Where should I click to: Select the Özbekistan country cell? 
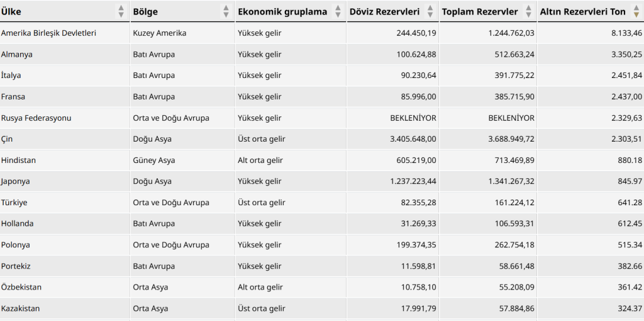coord(21,287)
